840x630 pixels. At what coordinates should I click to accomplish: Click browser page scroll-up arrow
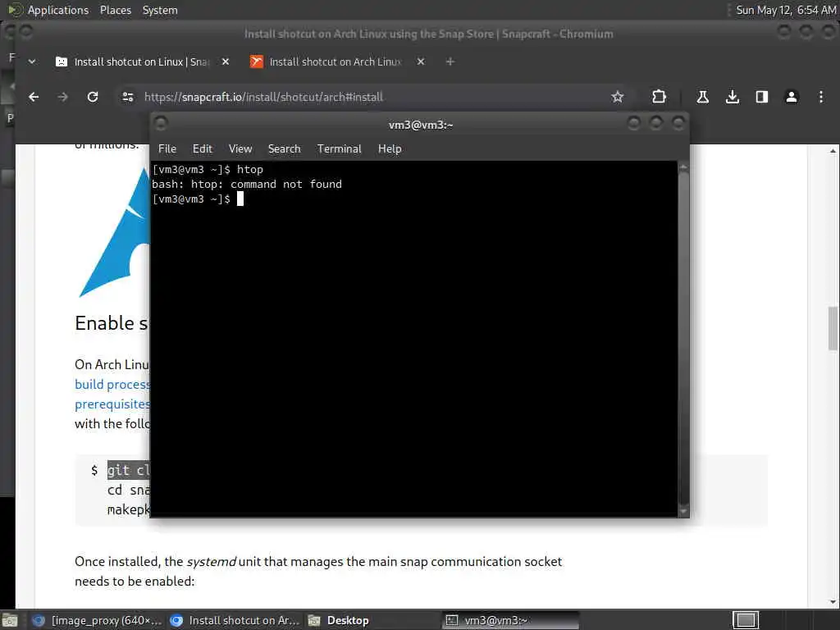pyautogui.click(x=833, y=151)
